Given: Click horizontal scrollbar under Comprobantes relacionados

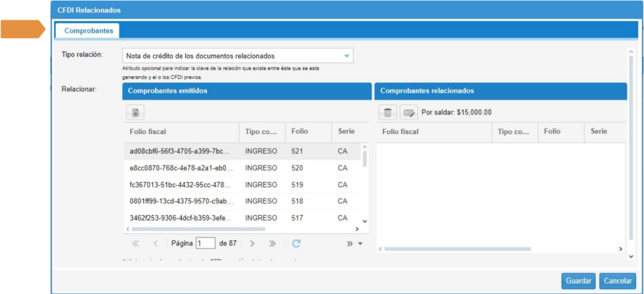Looking at the screenshot, I should 497,250.
